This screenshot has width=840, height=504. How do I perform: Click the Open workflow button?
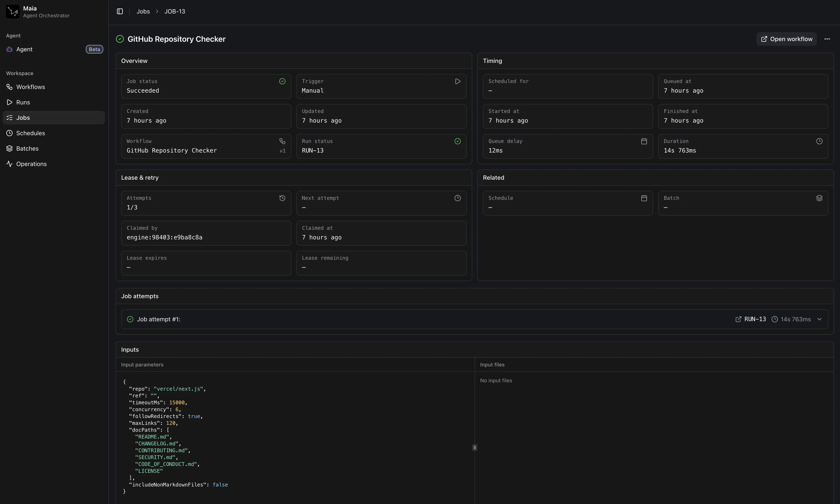786,39
